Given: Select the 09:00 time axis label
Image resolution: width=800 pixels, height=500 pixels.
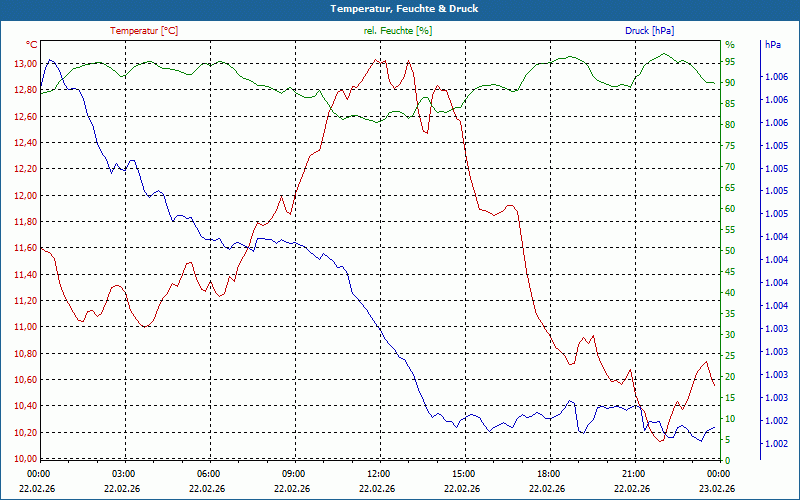Looking at the screenshot, I should [x=294, y=474].
